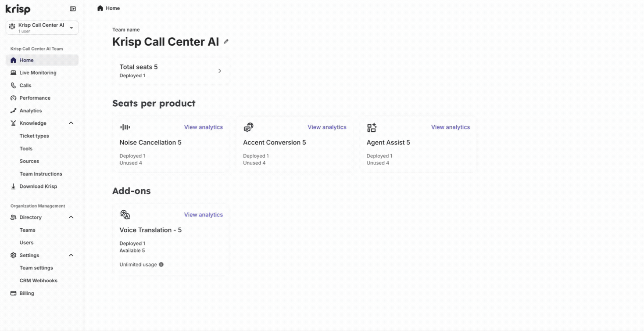Collapse the Directory section chevron
This screenshot has width=644, height=331.
pyautogui.click(x=71, y=217)
